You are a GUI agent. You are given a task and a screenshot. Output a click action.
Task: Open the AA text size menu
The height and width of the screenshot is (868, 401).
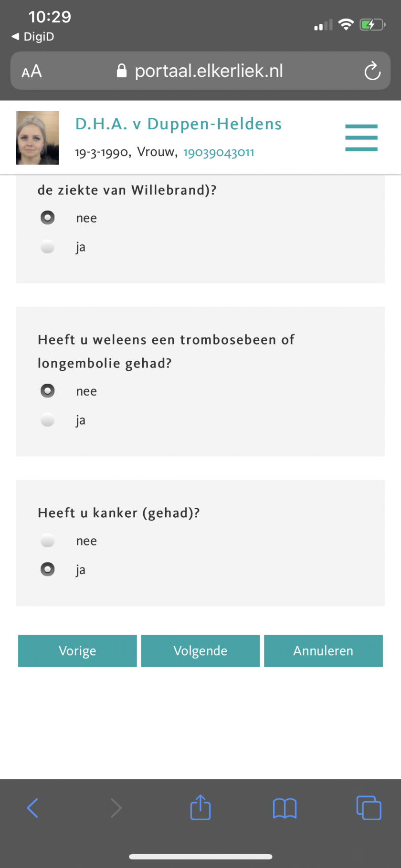32,72
